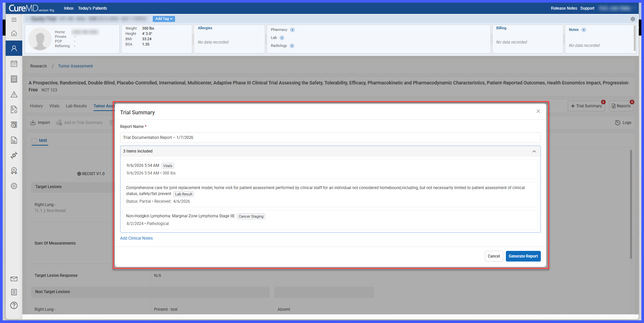The image size is (644, 323).
Task: Click the warning triangle alerts icon
Action: pos(14,95)
